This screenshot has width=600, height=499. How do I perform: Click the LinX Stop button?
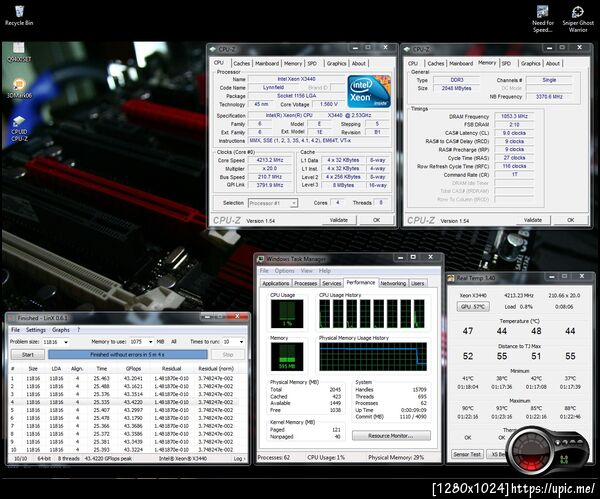coord(228,355)
